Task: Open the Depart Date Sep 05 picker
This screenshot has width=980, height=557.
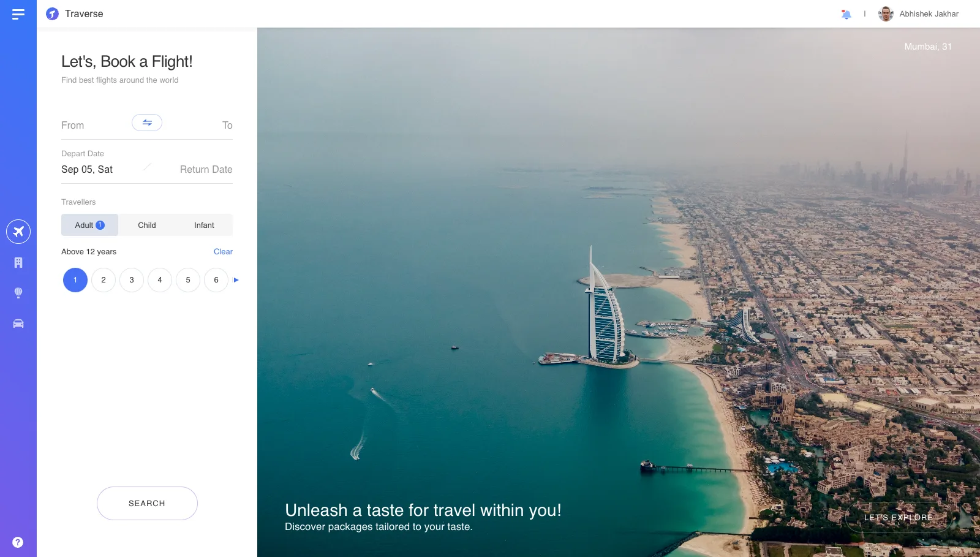Action: tap(87, 169)
